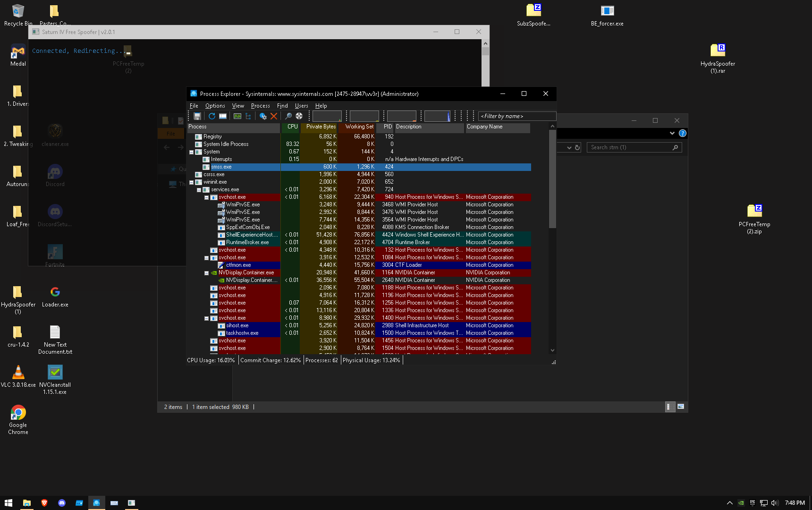Click the red X Kill Process icon
This screenshot has height=510, width=812.
[x=274, y=116]
